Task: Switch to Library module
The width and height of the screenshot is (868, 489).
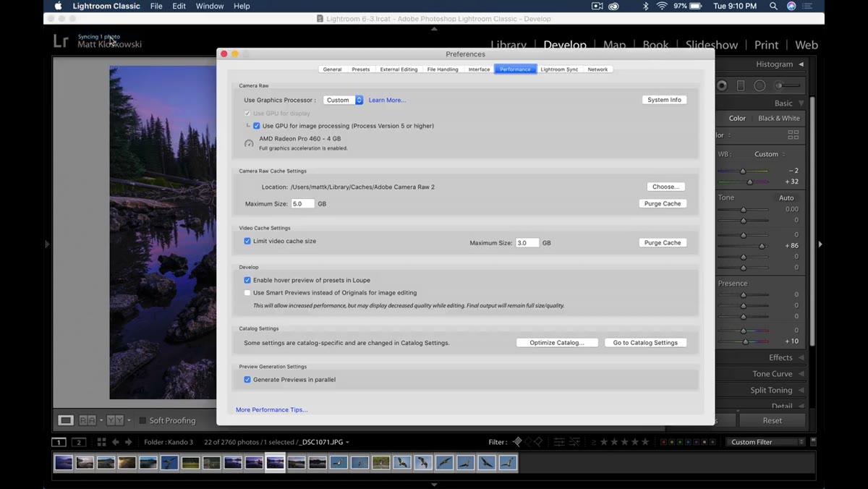Action: (x=509, y=44)
